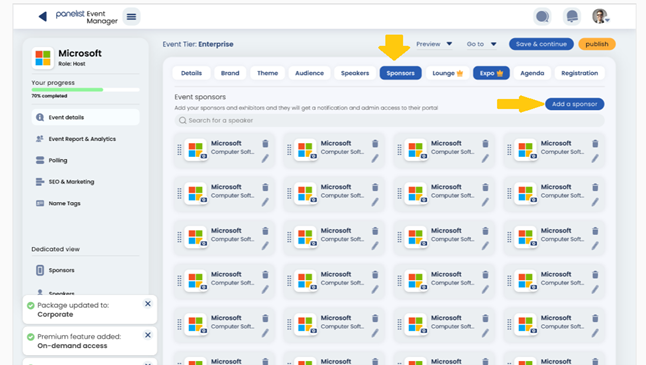Edit the second sponsor card in the third row
The image size is (646, 365).
[375, 246]
